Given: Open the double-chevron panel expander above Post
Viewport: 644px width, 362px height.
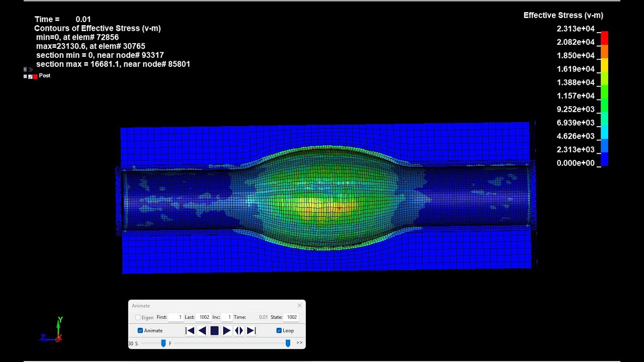Looking at the screenshot, I should click(x=31, y=69).
